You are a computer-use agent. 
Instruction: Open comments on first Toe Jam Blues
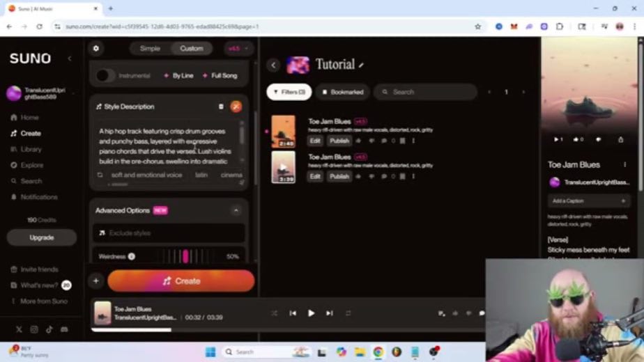click(384, 141)
